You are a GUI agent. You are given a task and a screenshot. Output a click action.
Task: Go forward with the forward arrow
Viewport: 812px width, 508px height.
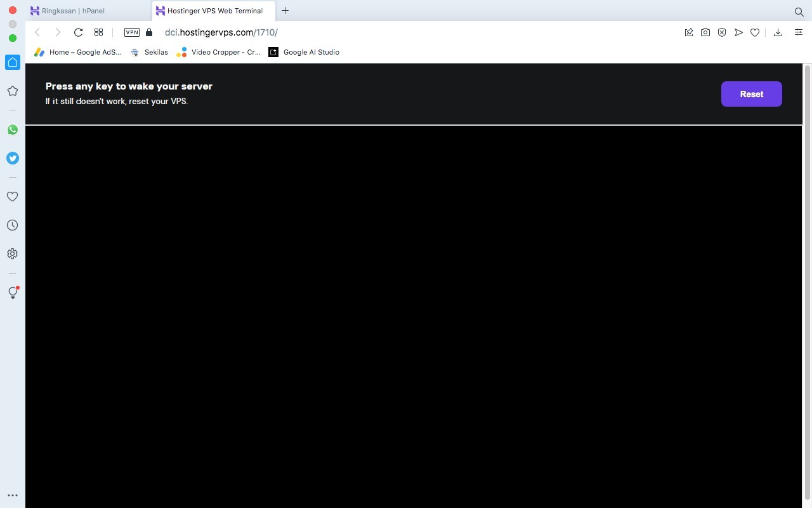[x=58, y=32]
